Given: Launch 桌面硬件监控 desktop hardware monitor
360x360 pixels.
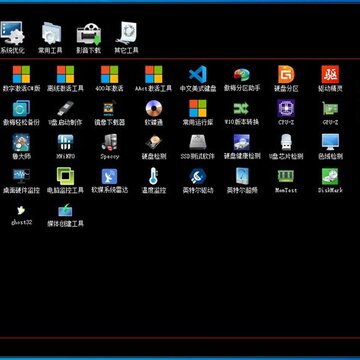Looking at the screenshot, I should pos(21,181).
